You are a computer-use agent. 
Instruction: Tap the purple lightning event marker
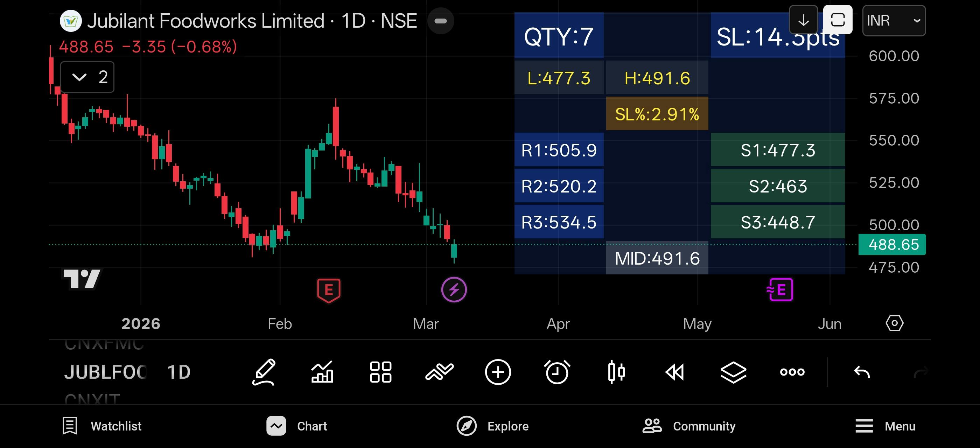[x=454, y=290]
